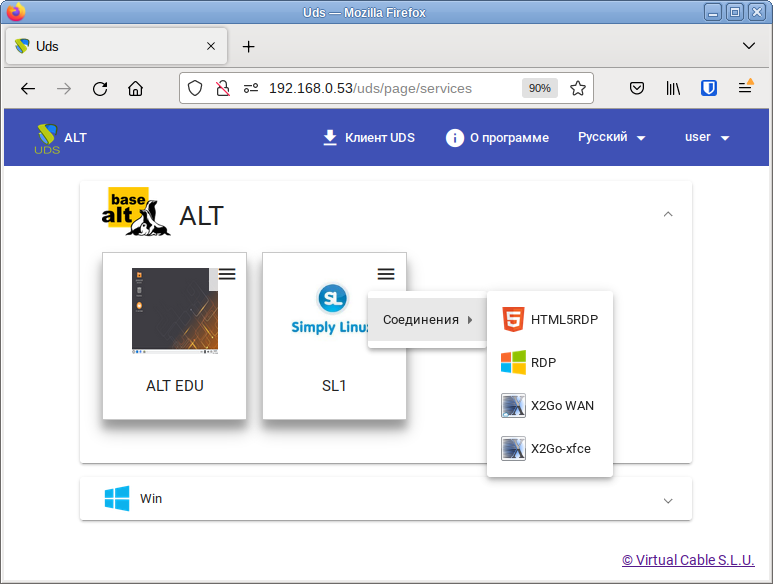Click the base alt group logo
Screen dimensions: 773x584
coord(136,212)
